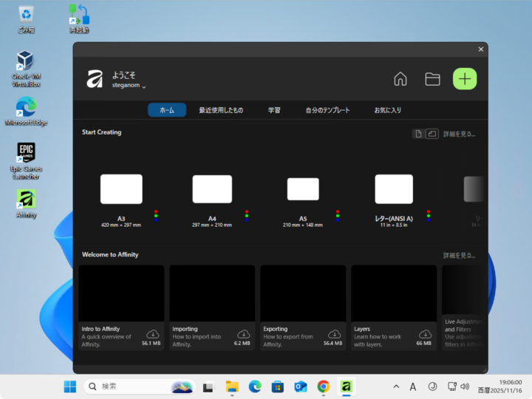Click RGB color dots beside A3 preset
532x399 pixels.
click(x=156, y=215)
